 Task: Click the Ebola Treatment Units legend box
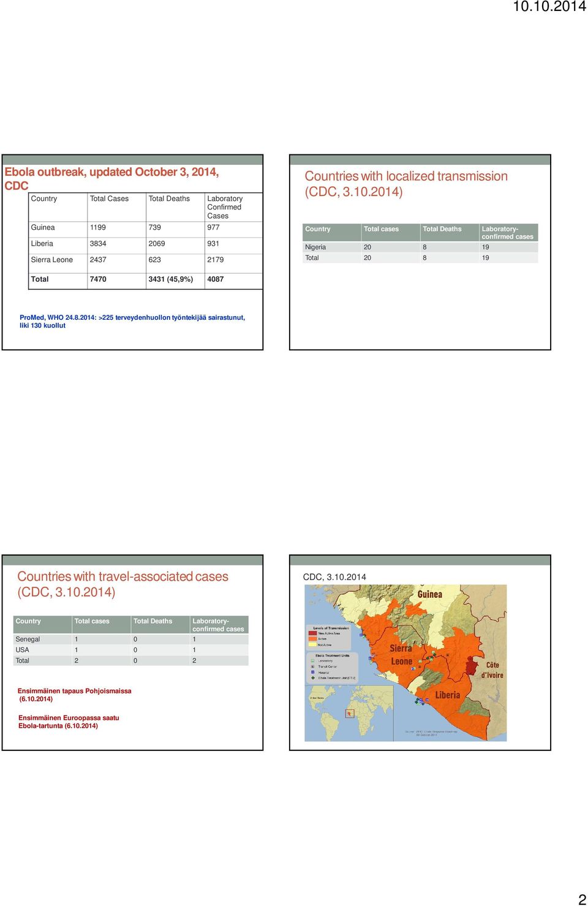[x=333, y=668]
